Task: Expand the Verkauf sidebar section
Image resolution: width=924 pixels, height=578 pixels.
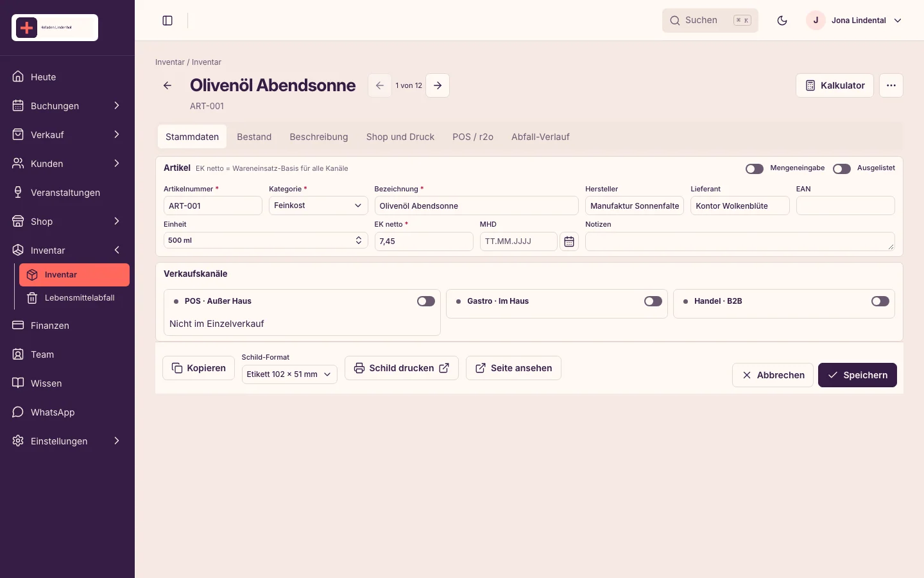Action: pyautogui.click(x=67, y=135)
